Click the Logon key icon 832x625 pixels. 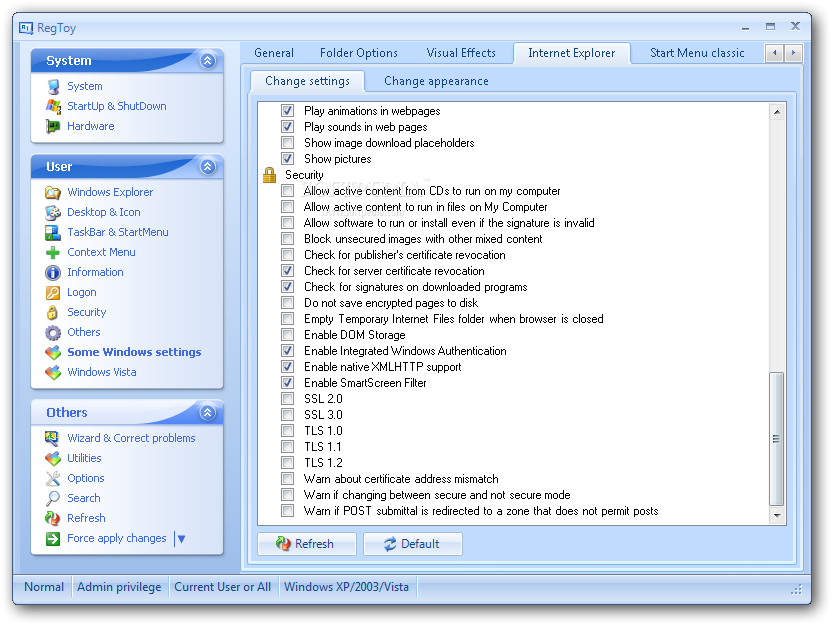tap(53, 292)
